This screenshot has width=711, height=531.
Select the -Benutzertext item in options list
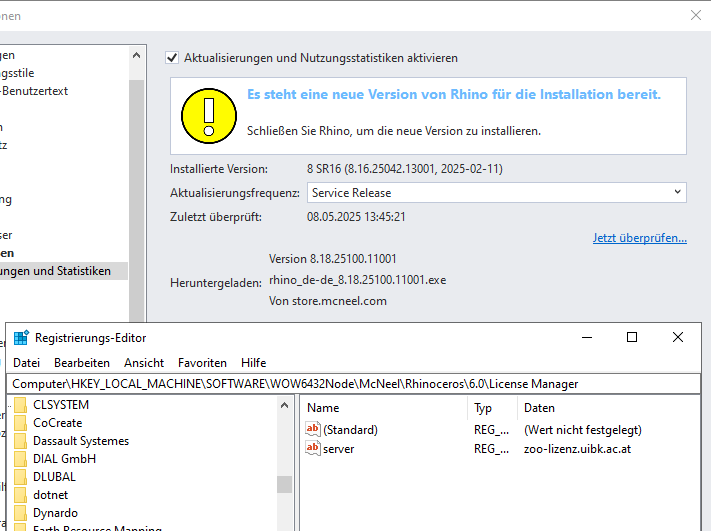pyautogui.click(x=34, y=91)
